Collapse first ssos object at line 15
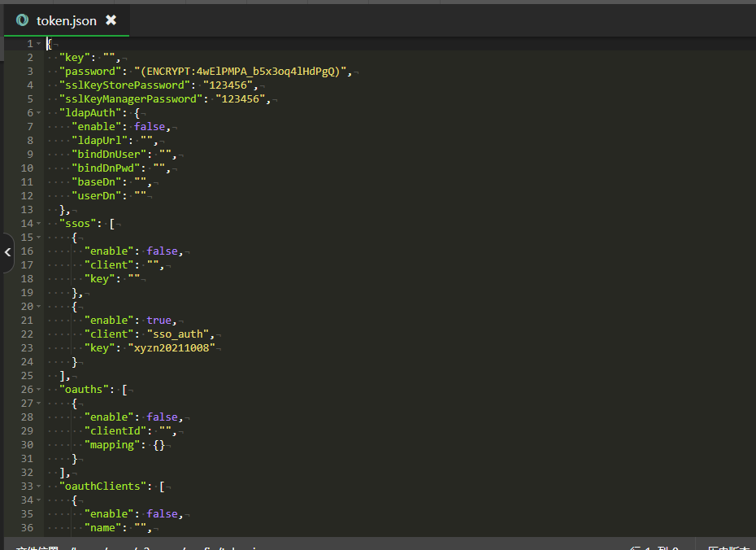756x550 pixels. coord(40,237)
